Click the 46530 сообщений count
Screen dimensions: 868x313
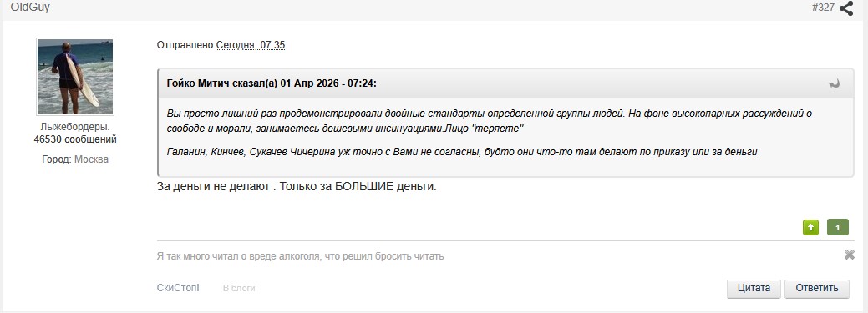click(75, 139)
